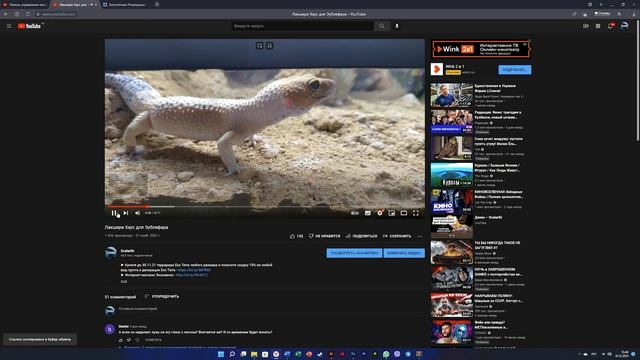
Task: Open Viber from the taskbar
Action: pos(397,354)
